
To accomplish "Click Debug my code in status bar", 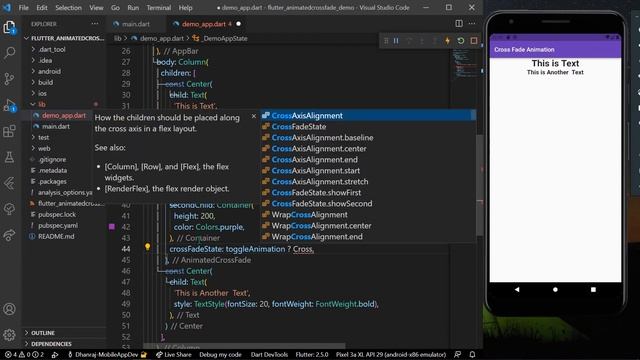I will (220, 355).
